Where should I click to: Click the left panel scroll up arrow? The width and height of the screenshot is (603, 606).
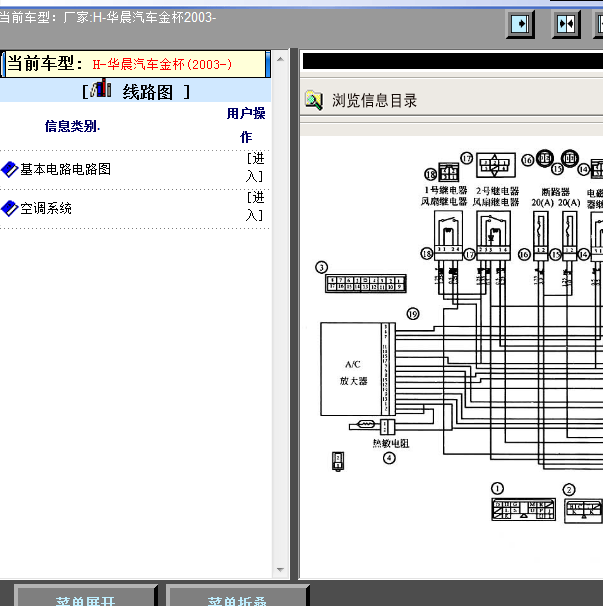281,59
